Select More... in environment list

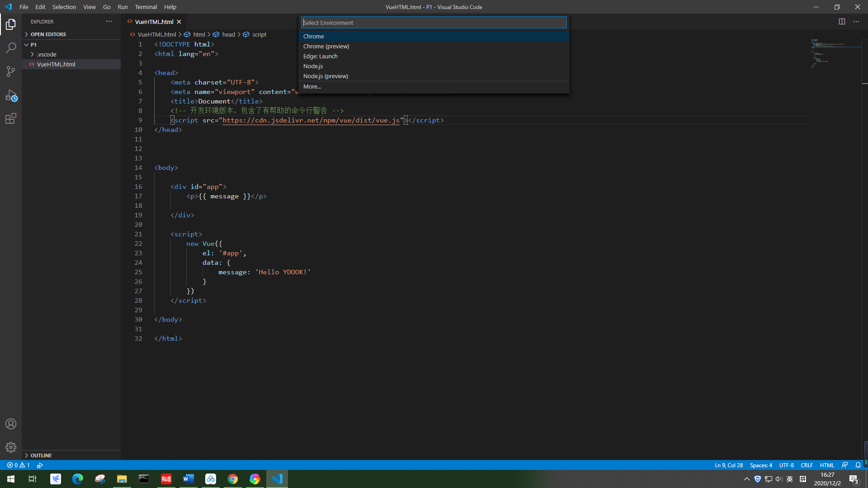(434, 86)
